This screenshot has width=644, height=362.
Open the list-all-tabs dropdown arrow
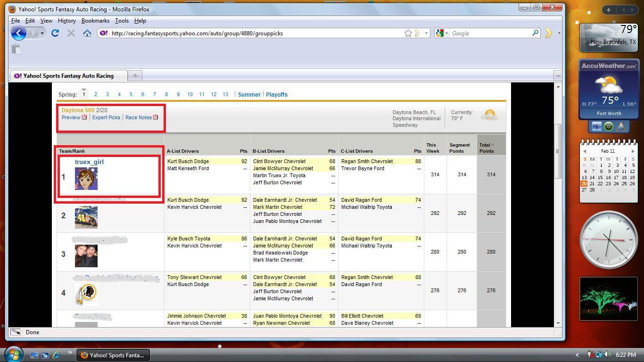tap(558, 75)
